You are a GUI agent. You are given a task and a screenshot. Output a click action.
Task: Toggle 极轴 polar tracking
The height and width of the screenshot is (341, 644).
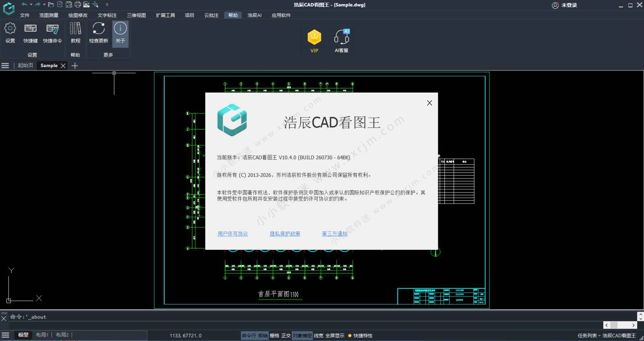pyautogui.click(x=263, y=335)
